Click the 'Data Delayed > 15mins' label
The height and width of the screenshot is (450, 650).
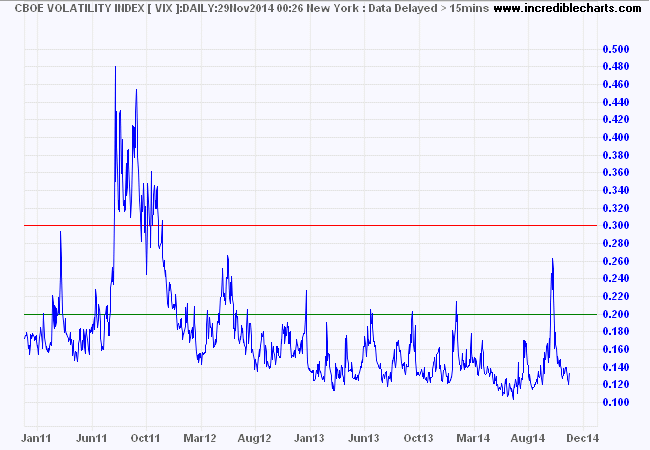click(x=429, y=8)
